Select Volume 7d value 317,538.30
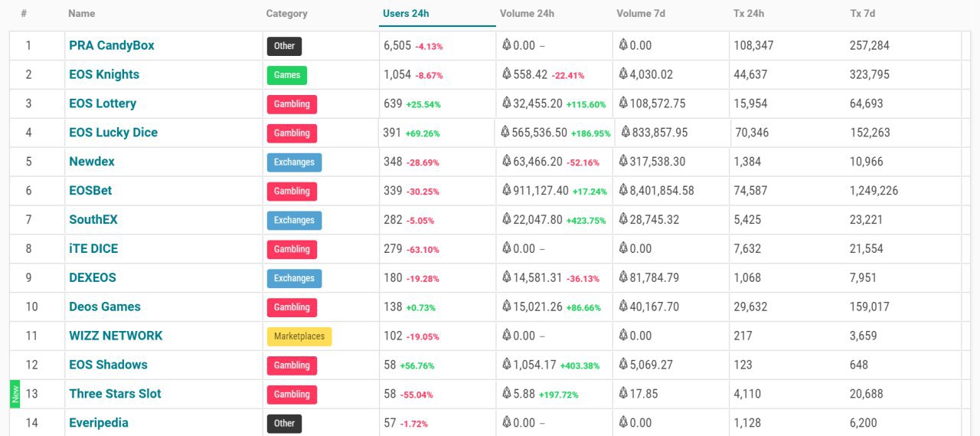This screenshot has width=980, height=436. (658, 162)
